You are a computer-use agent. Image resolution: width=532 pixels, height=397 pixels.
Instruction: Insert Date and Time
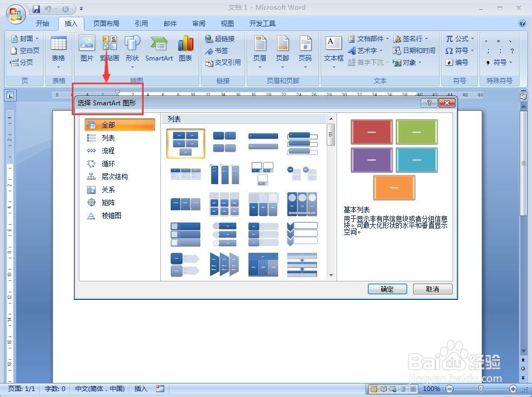414,51
